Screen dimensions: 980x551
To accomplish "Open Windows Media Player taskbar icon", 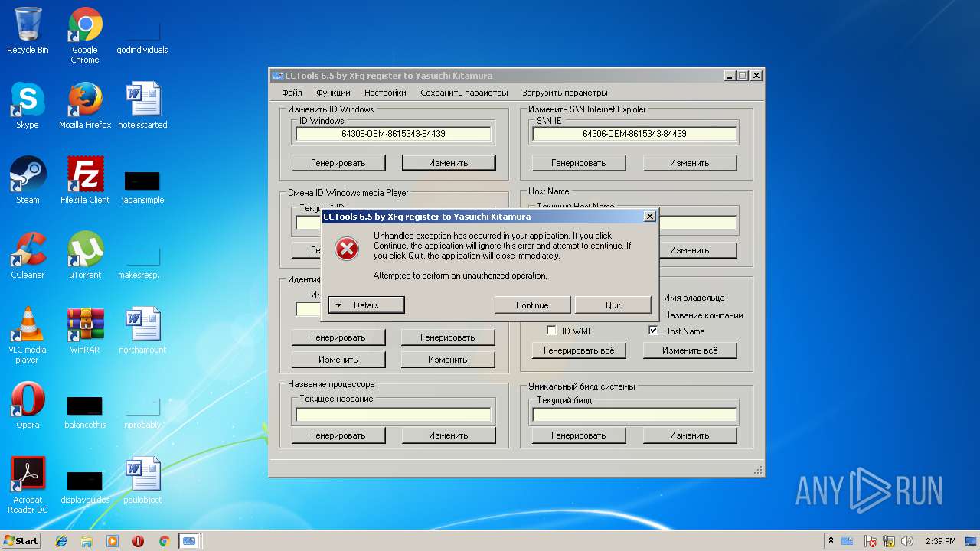I will point(113,541).
